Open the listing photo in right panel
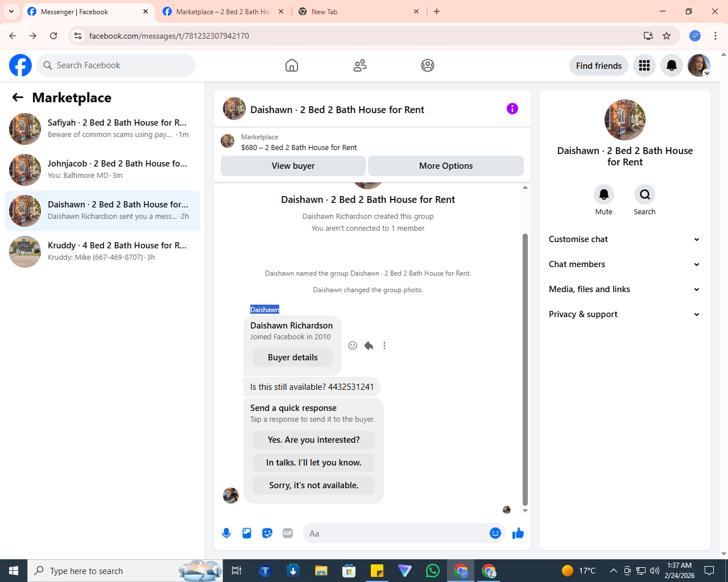 [x=625, y=120]
